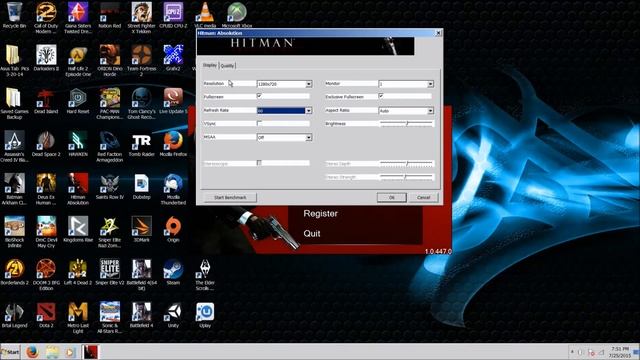Open Team Fortress 2 desktop icon
Viewport: 640px width, 360px height.
(x=142, y=60)
